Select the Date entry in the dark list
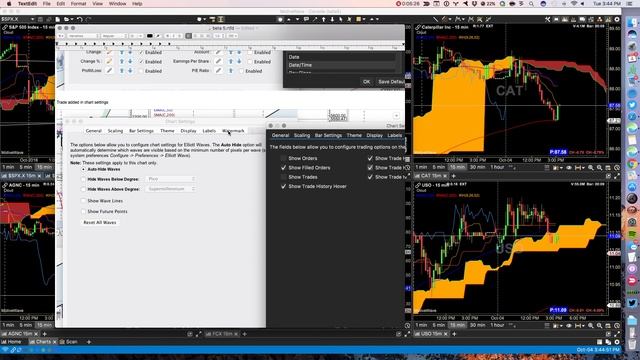Image resolution: width=640 pixels, height=360 pixels. [341, 57]
